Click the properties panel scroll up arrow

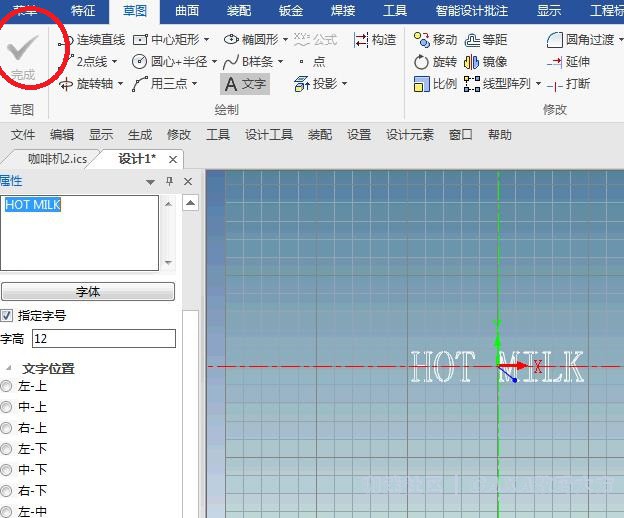click(x=191, y=203)
